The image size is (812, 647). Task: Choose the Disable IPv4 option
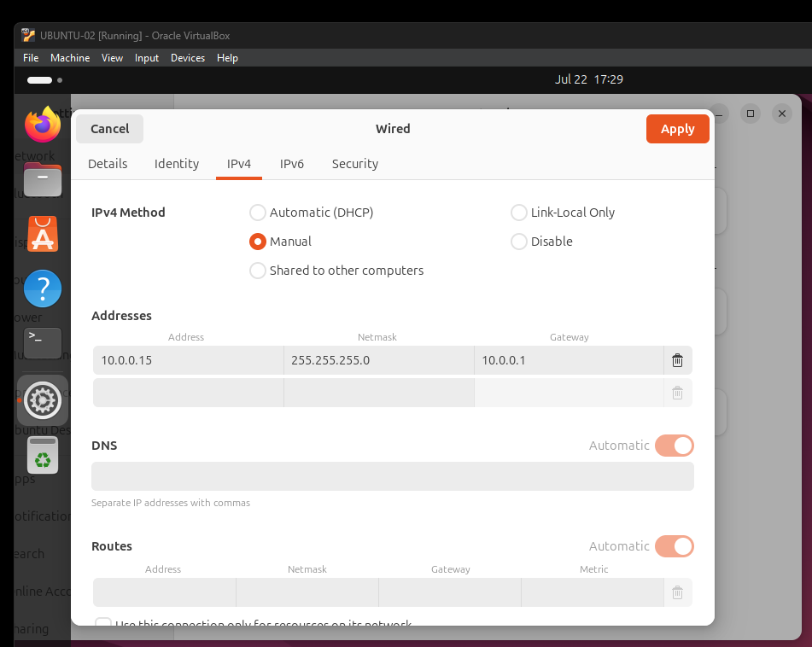[x=519, y=242]
